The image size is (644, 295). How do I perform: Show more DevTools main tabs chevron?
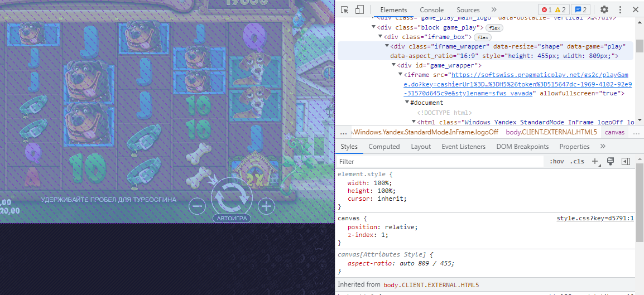494,9
